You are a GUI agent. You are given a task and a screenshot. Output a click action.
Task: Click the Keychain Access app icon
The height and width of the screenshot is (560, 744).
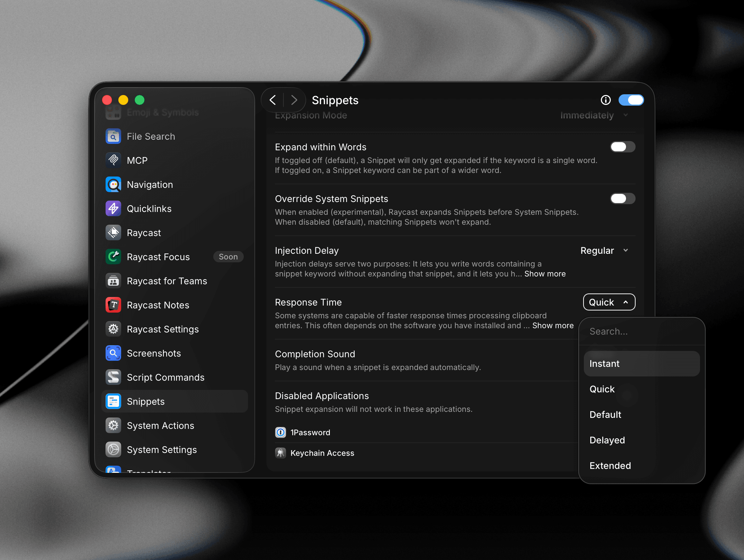281,453
